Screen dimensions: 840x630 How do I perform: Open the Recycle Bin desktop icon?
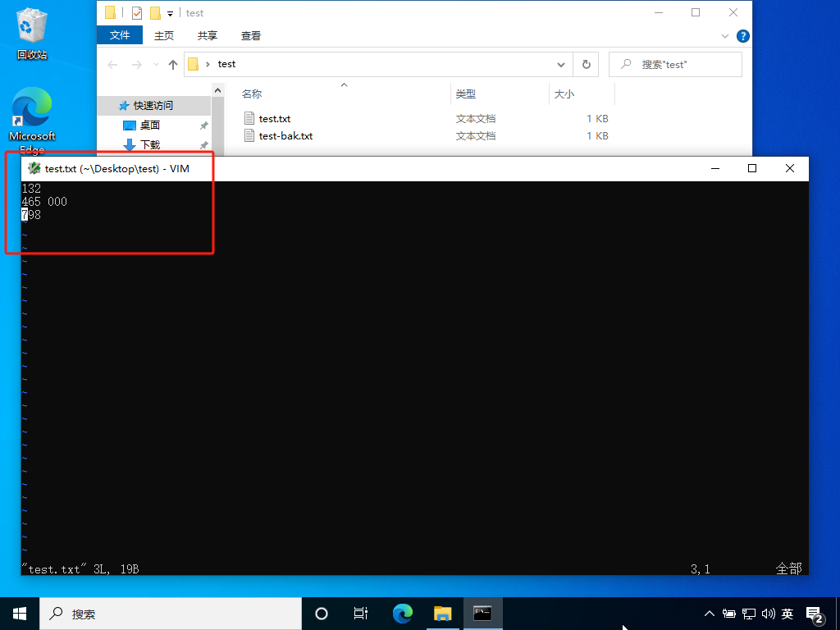[32, 33]
